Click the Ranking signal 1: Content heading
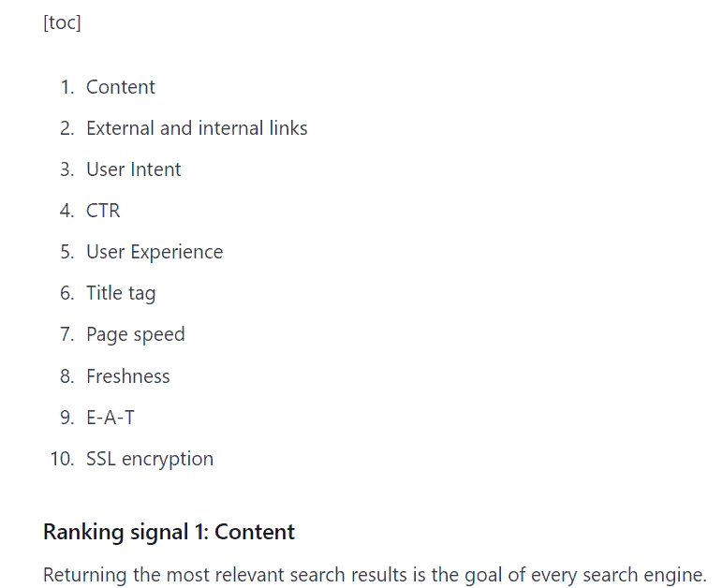Image resolution: width=722 pixels, height=588 pixels. [169, 532]
